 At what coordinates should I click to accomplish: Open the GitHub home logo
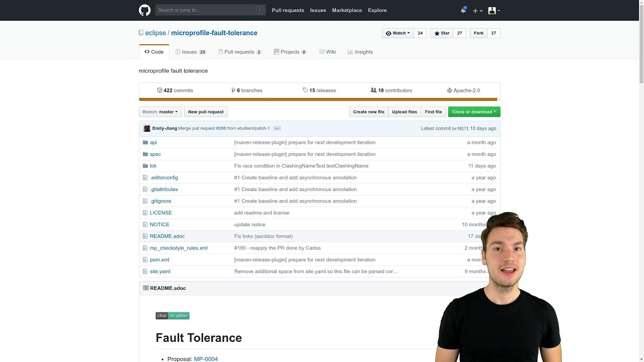tap(144, 10)
